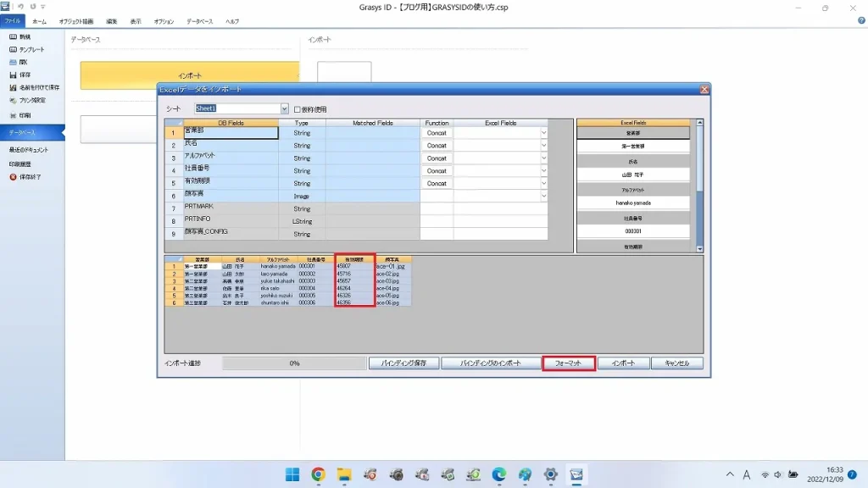Tick the checkbox beside the Sheet1 dropdown
This screenshot has width=868, height=488.
pos(298,109)
